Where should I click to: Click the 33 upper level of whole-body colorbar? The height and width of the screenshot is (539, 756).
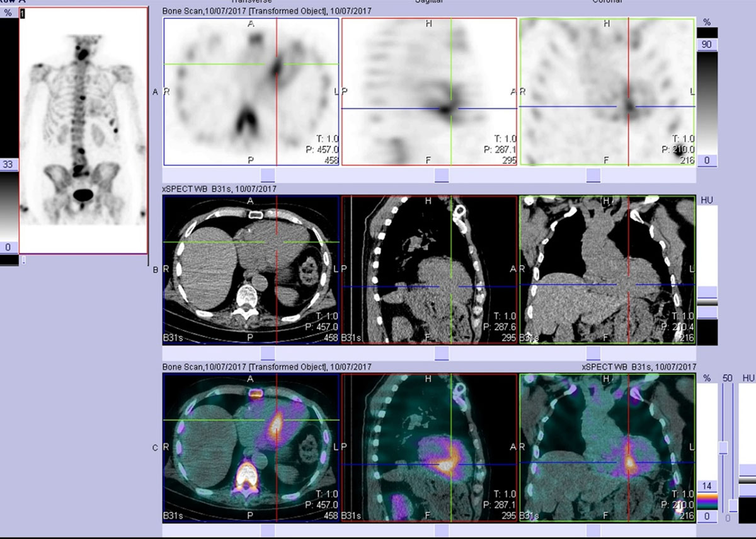tap(9, 165)
